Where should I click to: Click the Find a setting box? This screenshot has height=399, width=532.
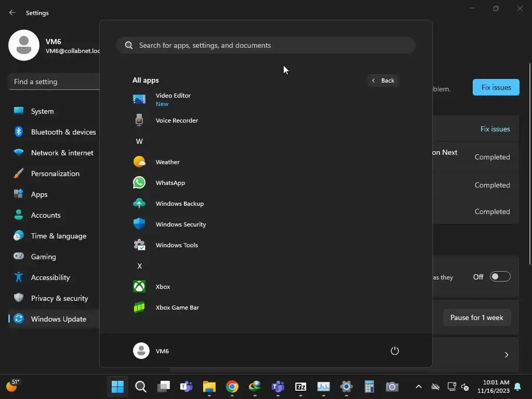coord(54,82)
